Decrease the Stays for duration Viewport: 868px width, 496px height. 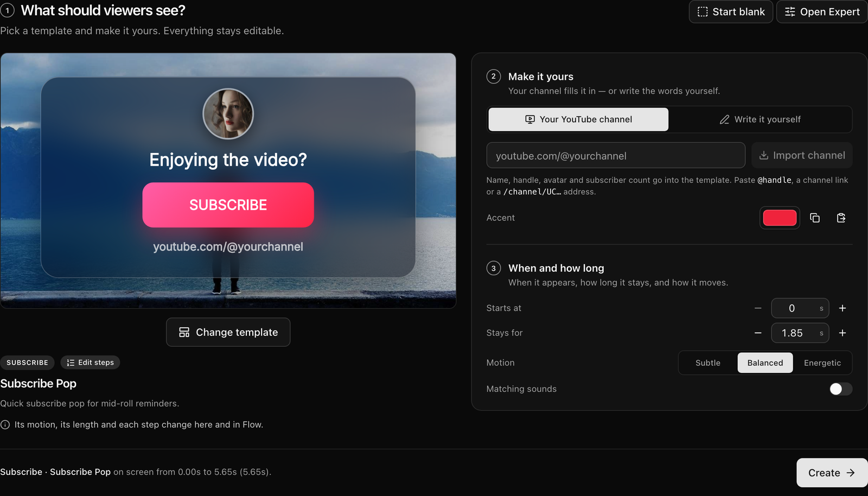[x=758, y=333]
